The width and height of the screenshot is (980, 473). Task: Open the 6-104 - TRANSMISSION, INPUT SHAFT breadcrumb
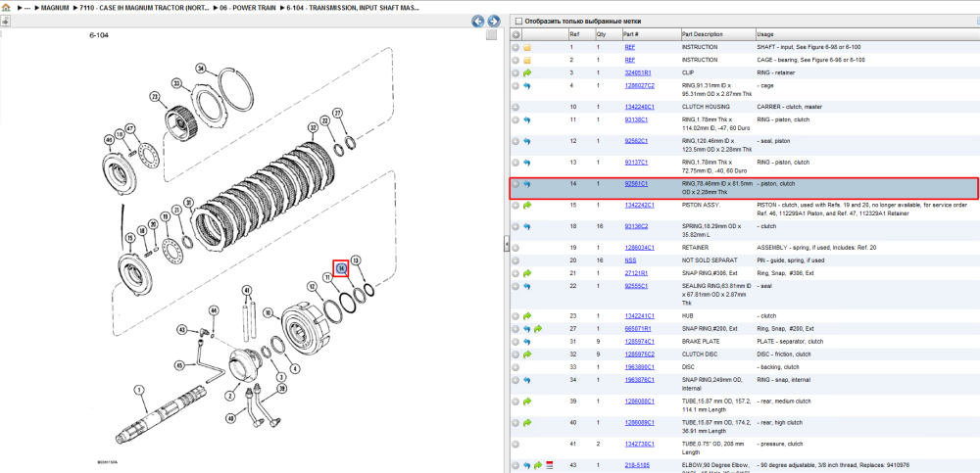(x=353, y=8)
